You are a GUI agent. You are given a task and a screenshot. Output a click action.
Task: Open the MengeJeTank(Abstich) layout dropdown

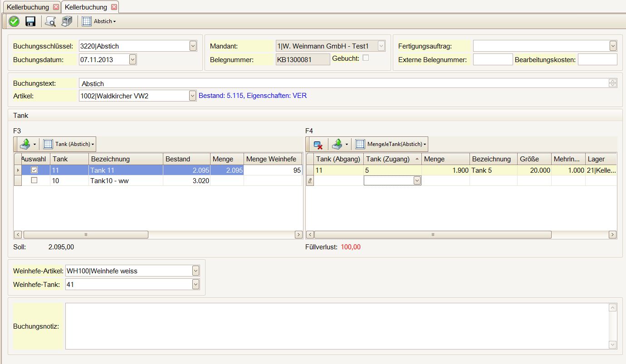click(x=425, y=145)
